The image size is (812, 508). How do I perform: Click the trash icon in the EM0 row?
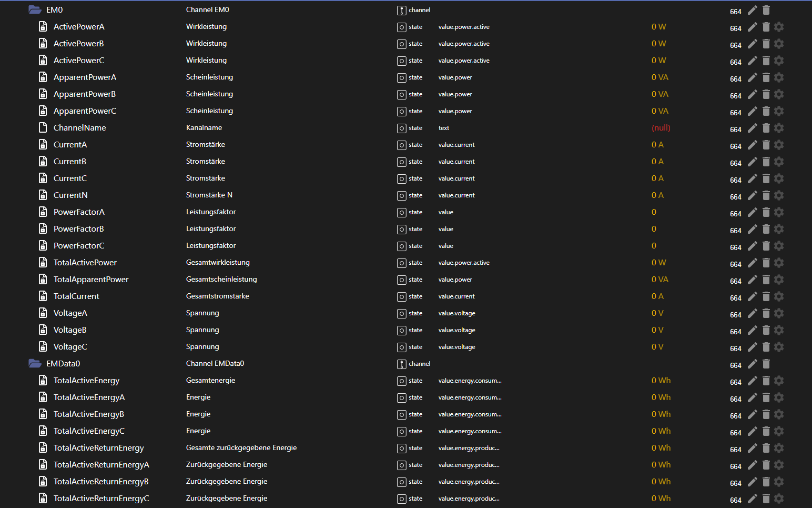[766, 9]
